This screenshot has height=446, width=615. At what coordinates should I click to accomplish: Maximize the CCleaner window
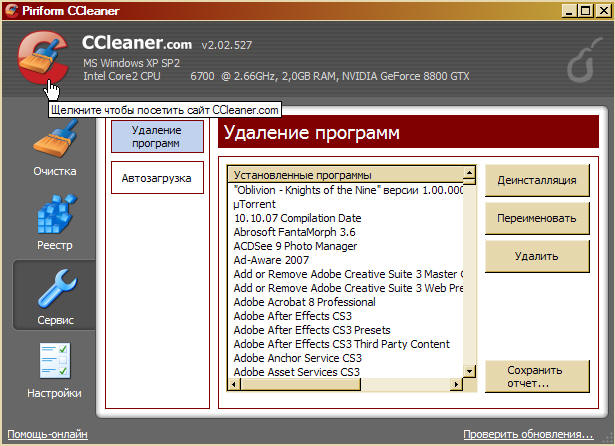tap(586, 11)
